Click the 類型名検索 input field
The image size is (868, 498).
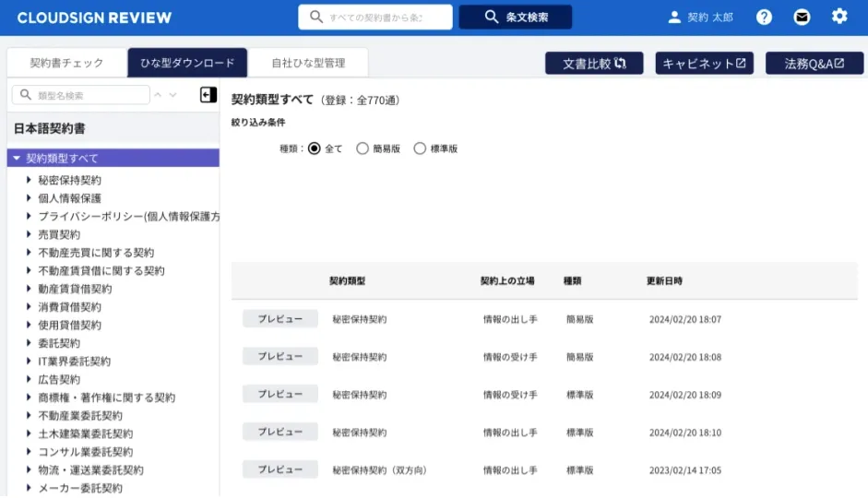tap(81, 95)
